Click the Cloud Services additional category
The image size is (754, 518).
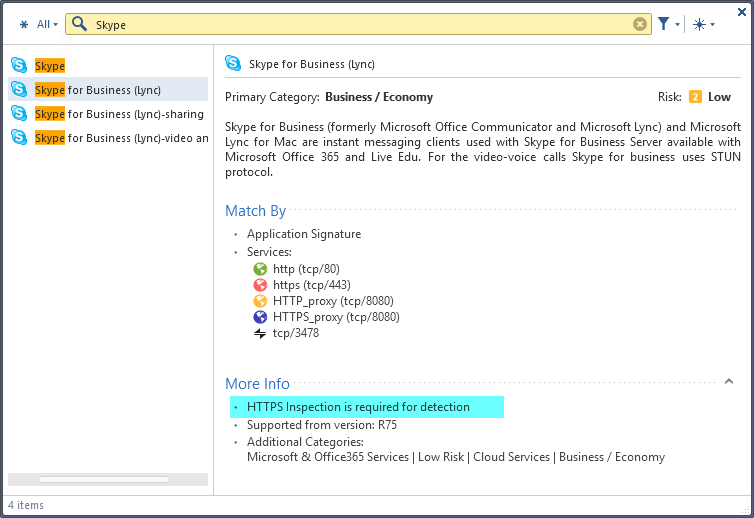pyautogui.click(x=511, y=457)
